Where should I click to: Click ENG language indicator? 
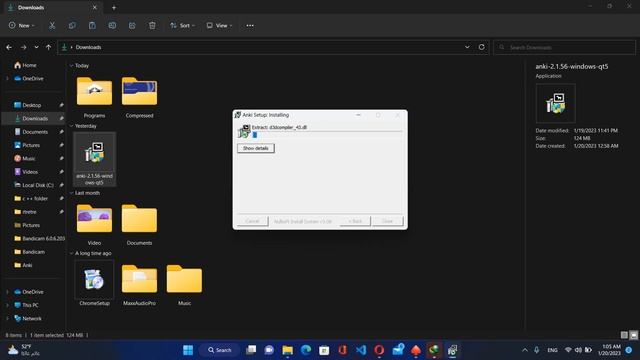tap(552, 350)
